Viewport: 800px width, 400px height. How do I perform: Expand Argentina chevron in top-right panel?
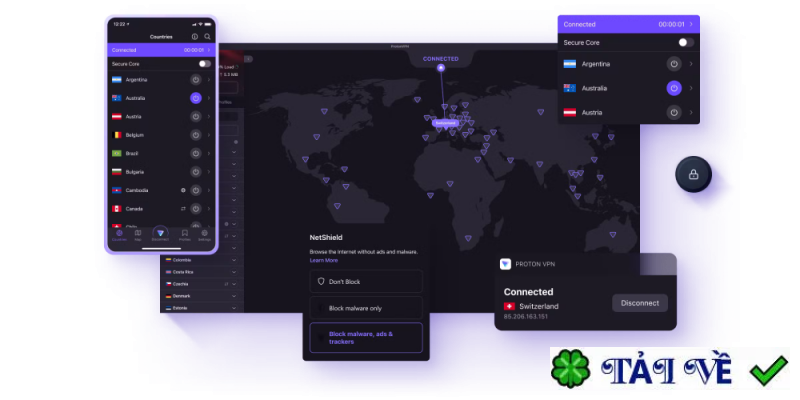[691, 64]
